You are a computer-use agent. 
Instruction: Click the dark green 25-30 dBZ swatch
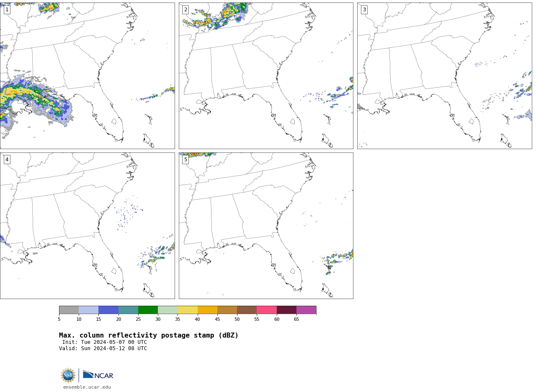tap(148, 310)
